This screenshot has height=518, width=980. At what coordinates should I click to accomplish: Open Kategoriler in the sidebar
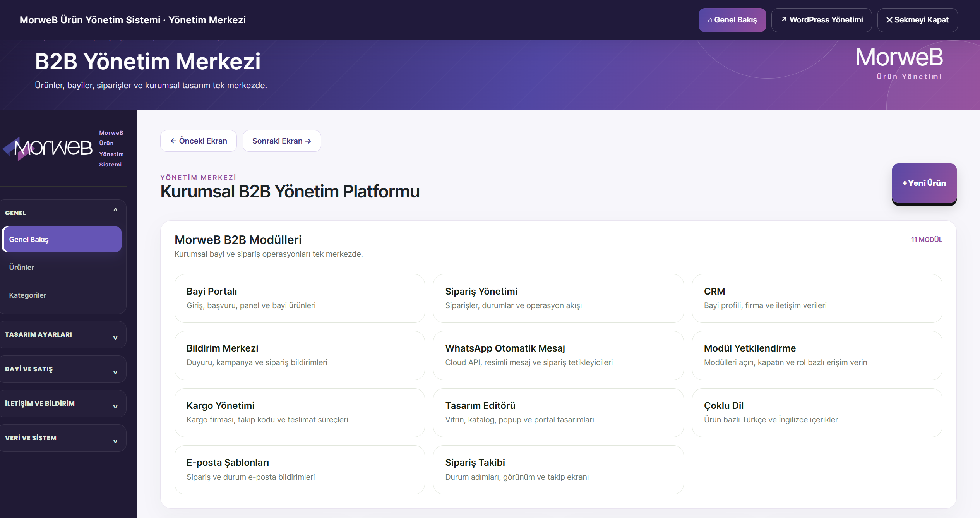pos(62,295)
